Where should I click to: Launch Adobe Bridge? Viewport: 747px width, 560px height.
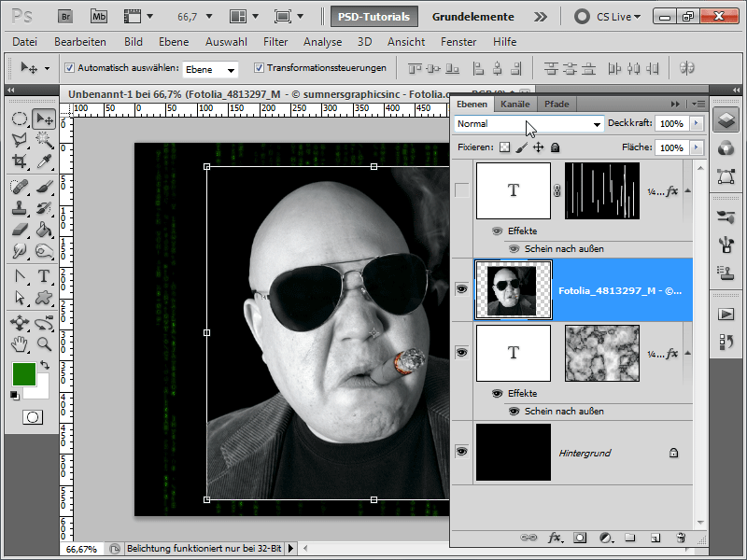pos(65,17)
